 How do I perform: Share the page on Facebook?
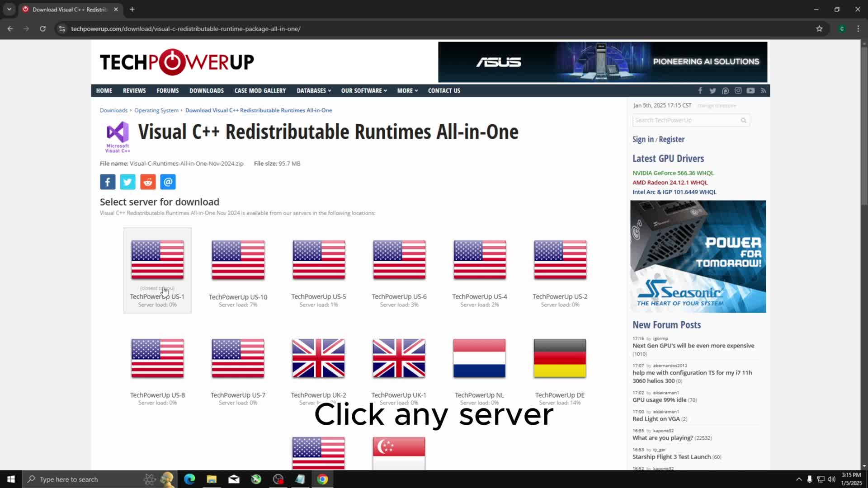pyautogui.click(x=107, y=182)
